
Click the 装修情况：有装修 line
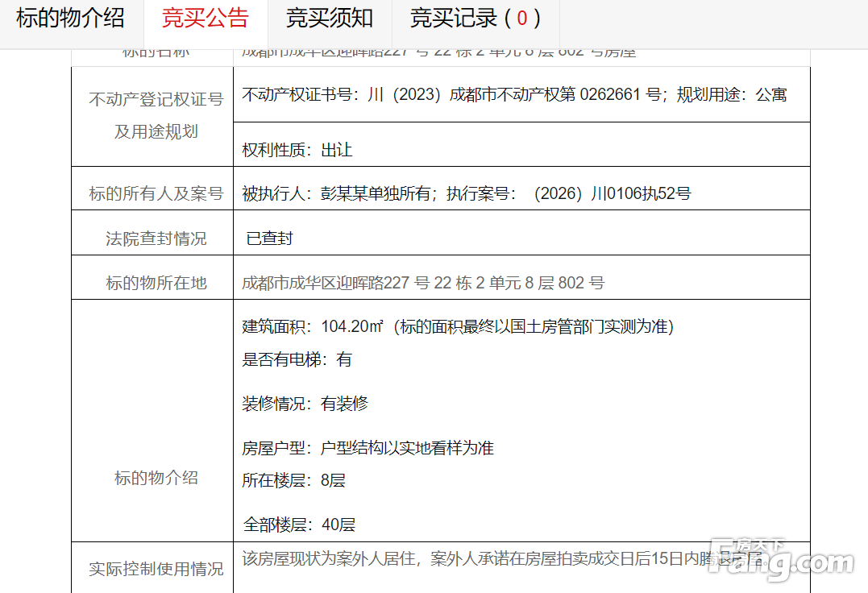pyautogui.click(x=305, y=404)
